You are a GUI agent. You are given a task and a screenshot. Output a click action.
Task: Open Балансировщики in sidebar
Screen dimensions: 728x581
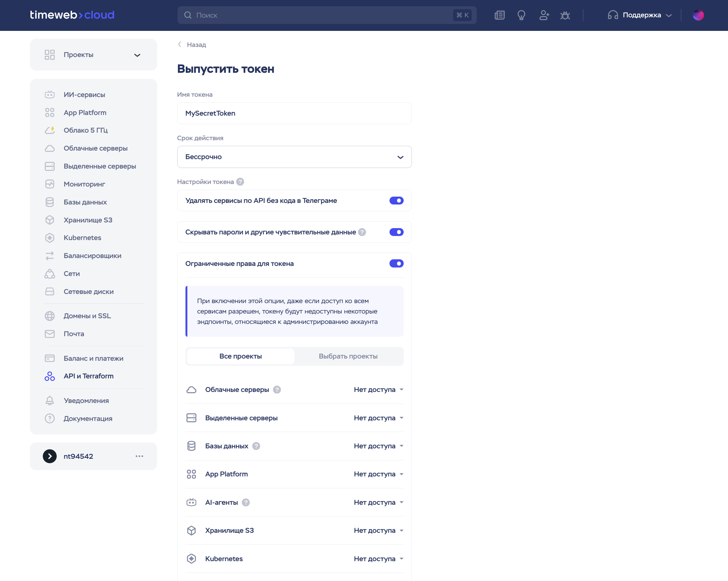click(x=93, y=256)
